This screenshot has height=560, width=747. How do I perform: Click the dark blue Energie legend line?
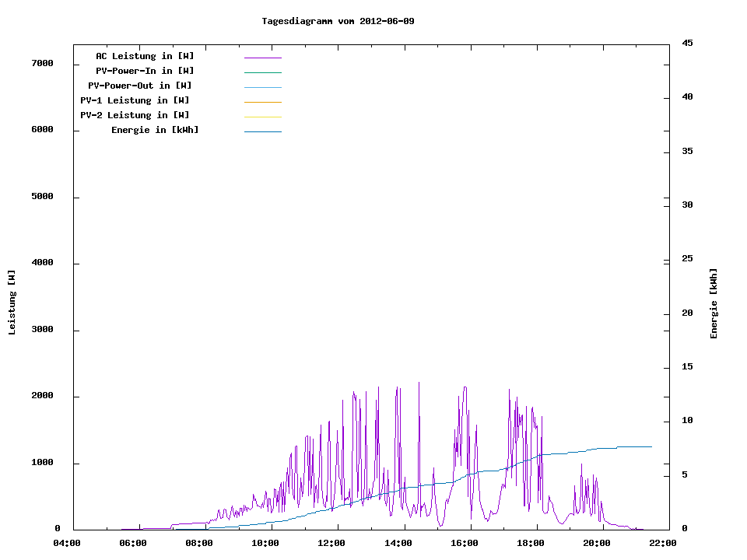pyautogui.click(x=262, y=131)
